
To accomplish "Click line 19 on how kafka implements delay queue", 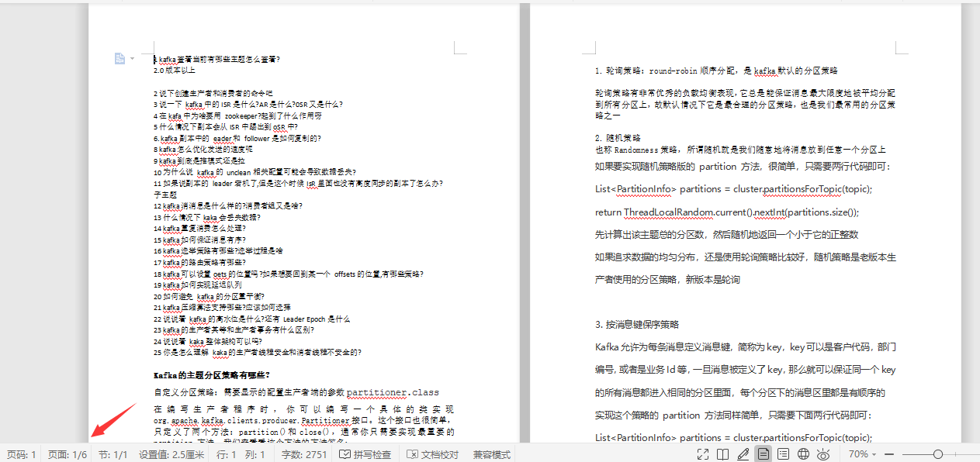I will click(x=197, y=284).
